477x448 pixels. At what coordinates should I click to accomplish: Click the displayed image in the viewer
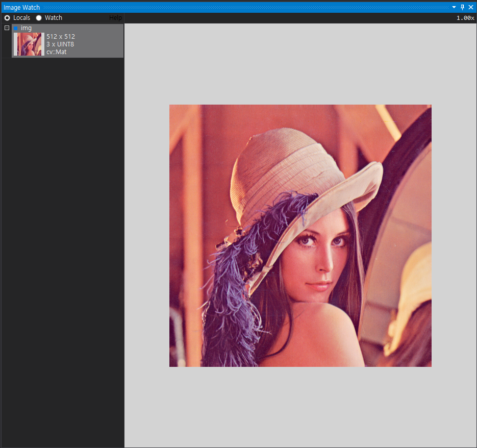300,236
